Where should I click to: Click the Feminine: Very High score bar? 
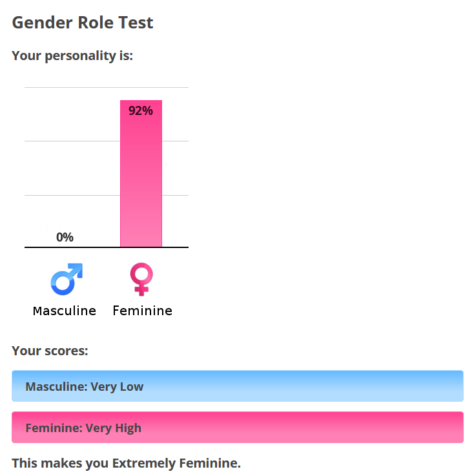point(238,427)
